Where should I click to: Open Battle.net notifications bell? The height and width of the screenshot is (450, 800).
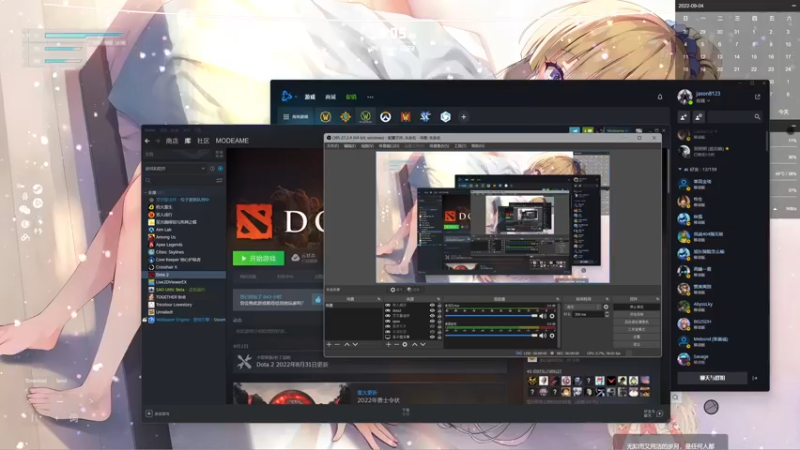click(660, 97)
